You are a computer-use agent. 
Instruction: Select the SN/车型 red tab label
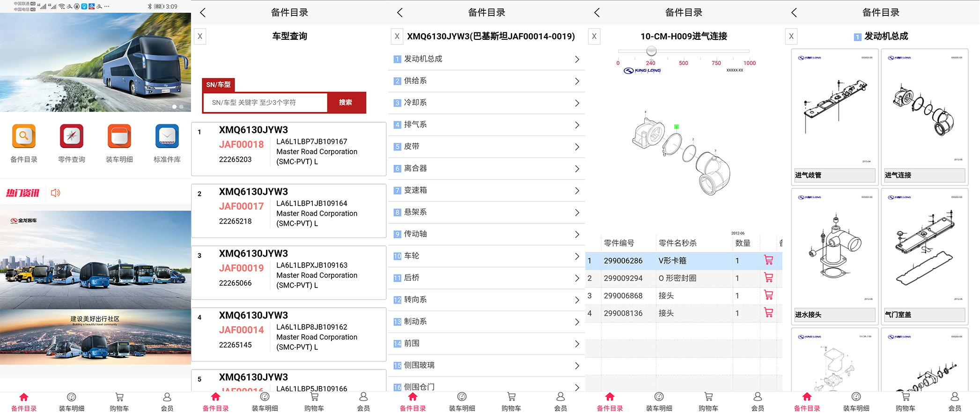[x=218, y=85]
